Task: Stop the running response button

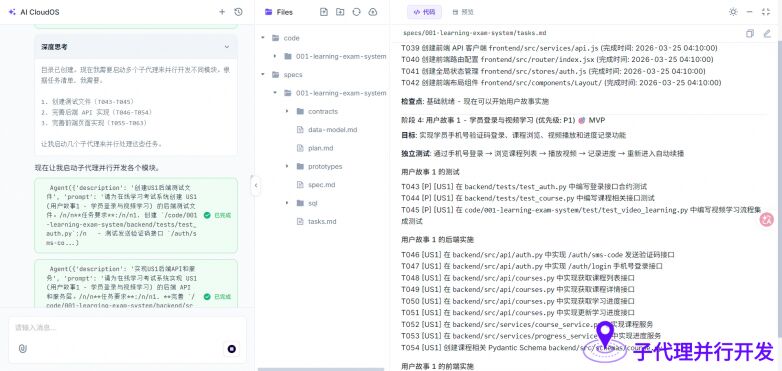Action: point(231,349)
